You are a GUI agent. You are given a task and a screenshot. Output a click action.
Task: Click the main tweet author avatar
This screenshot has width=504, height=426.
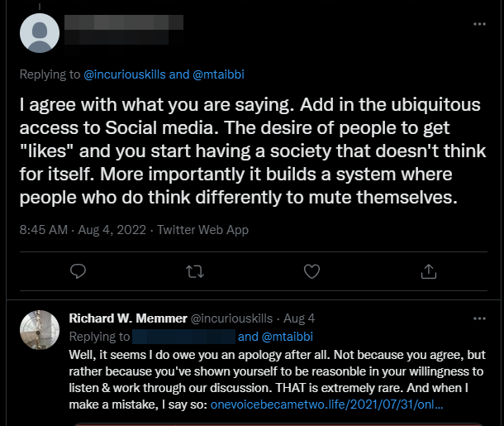point(40,33)
